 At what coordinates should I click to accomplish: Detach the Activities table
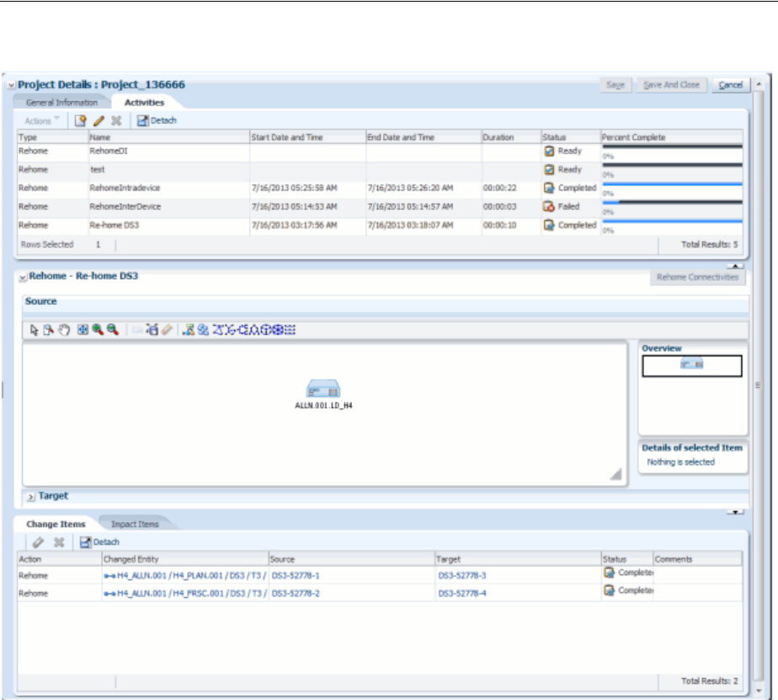coord(157,120)
